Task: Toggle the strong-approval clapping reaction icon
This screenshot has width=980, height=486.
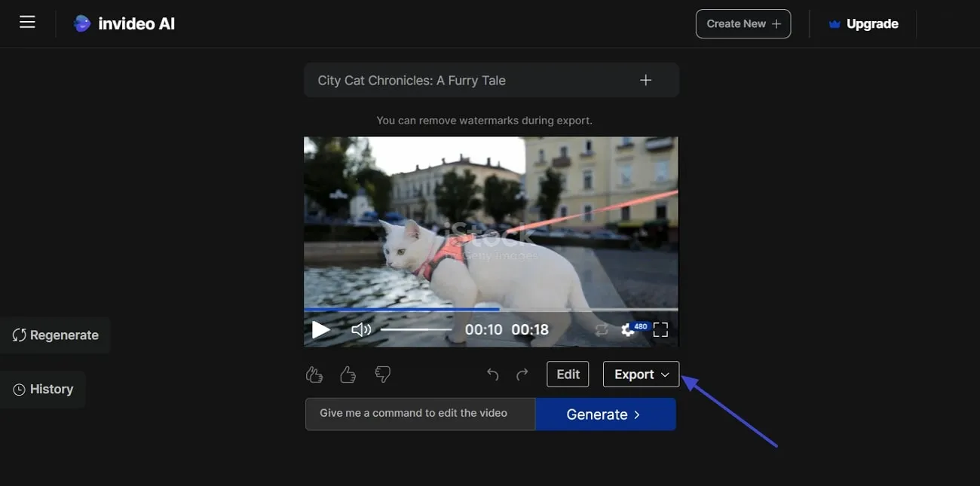Action: pyautogui.click(x=314, y=374)
